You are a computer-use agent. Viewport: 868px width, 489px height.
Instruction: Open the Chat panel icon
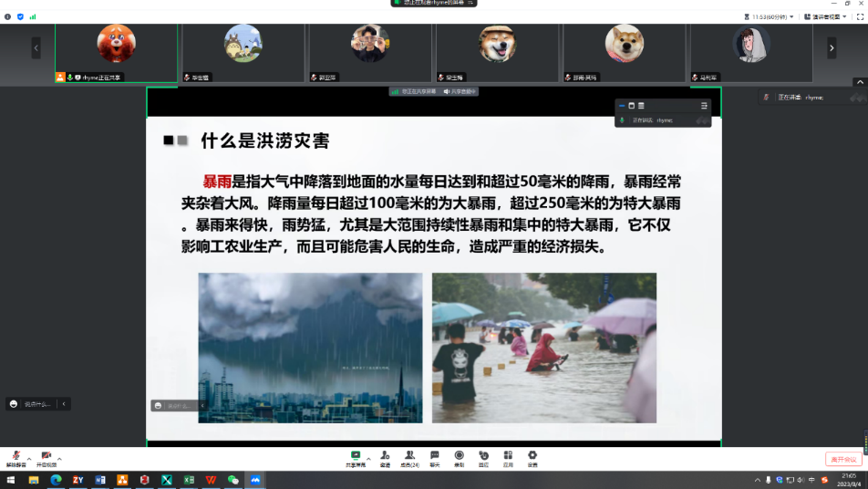[x=434, y=455]
